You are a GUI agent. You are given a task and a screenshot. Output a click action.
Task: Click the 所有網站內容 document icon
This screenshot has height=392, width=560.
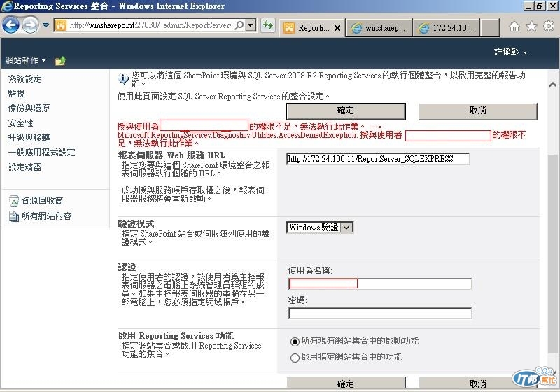[13, 216]
